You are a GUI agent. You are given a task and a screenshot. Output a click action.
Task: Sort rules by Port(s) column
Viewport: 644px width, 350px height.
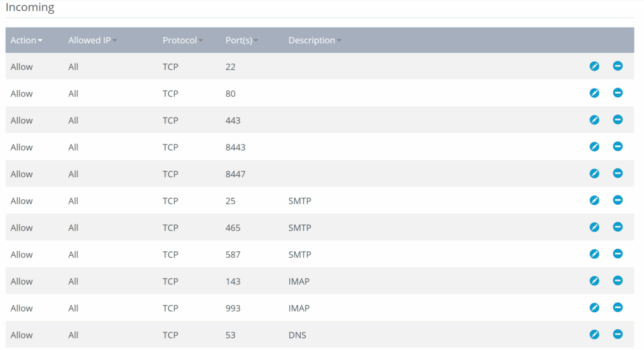tap(241, 40)
